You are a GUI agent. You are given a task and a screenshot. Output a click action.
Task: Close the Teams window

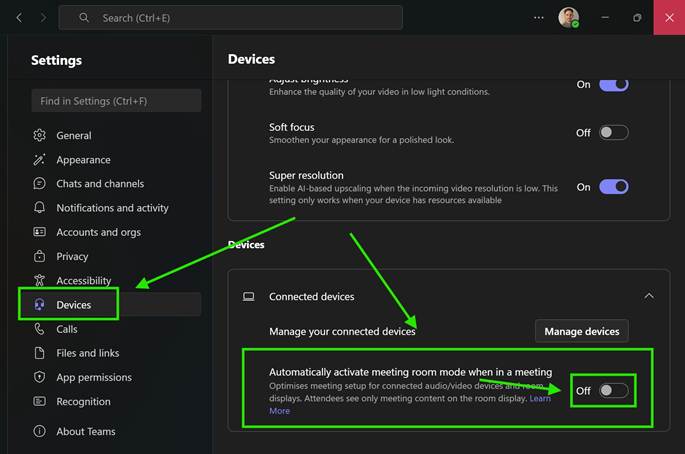(x=669, y=17)
